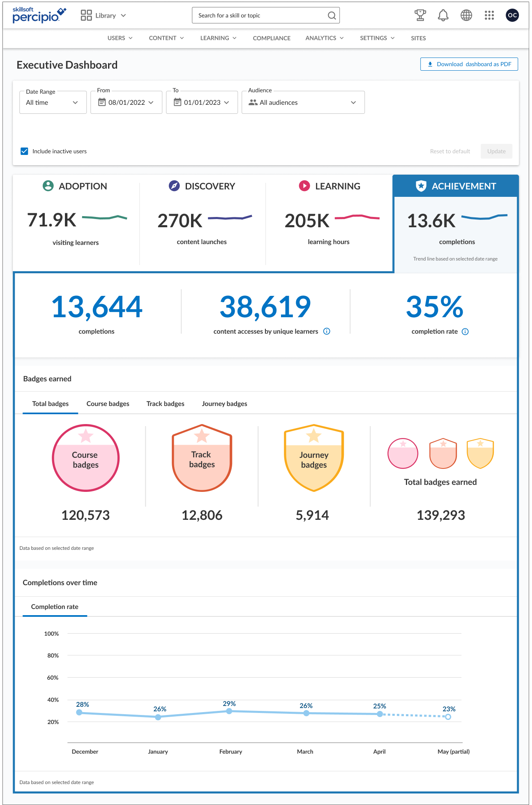Go to COMPLIANCE page
The image size is (532, 805).
point(272,38)
